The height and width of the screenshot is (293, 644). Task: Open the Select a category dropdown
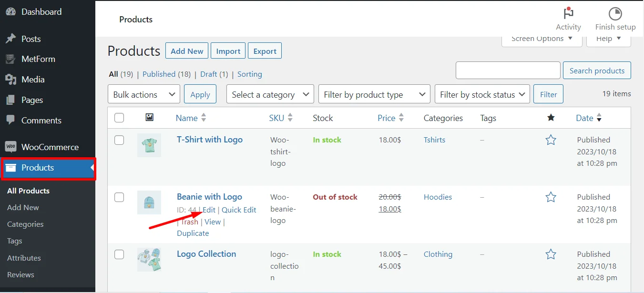tap(270, 94)
